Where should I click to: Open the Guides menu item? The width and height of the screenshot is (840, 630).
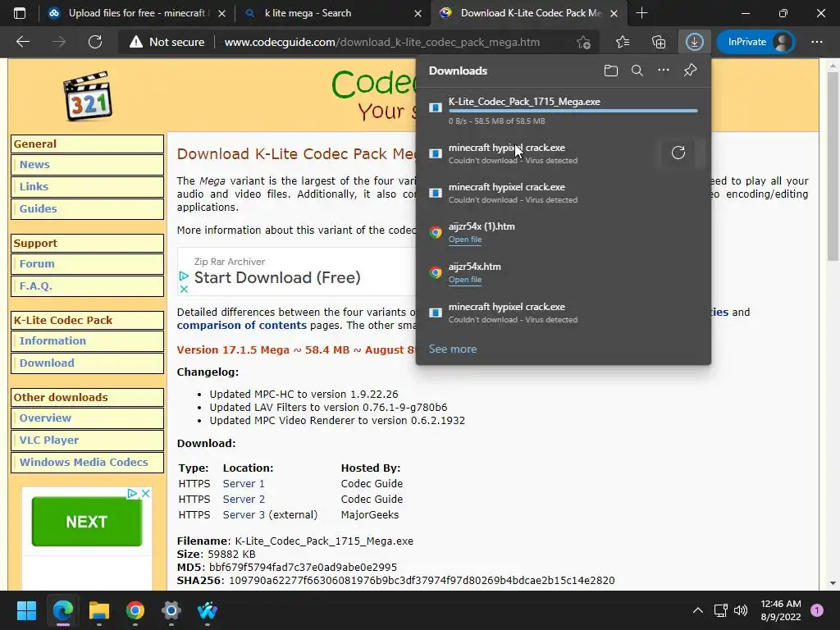click(87, 208)
